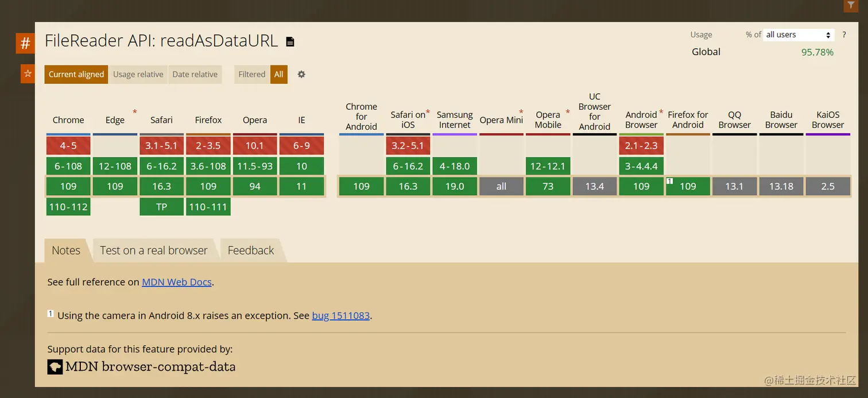Click IE 10 cell
This screenshot has height=398, width=868.
(x=301, y=166)
